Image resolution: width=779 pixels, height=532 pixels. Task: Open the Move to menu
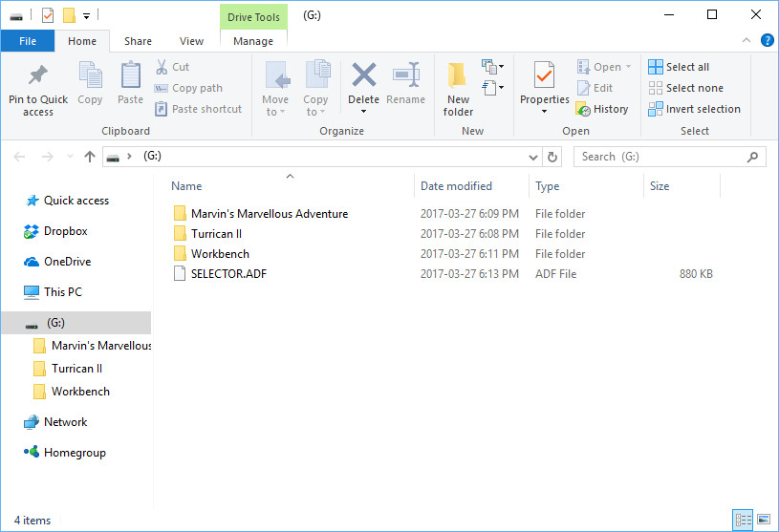(x=275, y=90)
